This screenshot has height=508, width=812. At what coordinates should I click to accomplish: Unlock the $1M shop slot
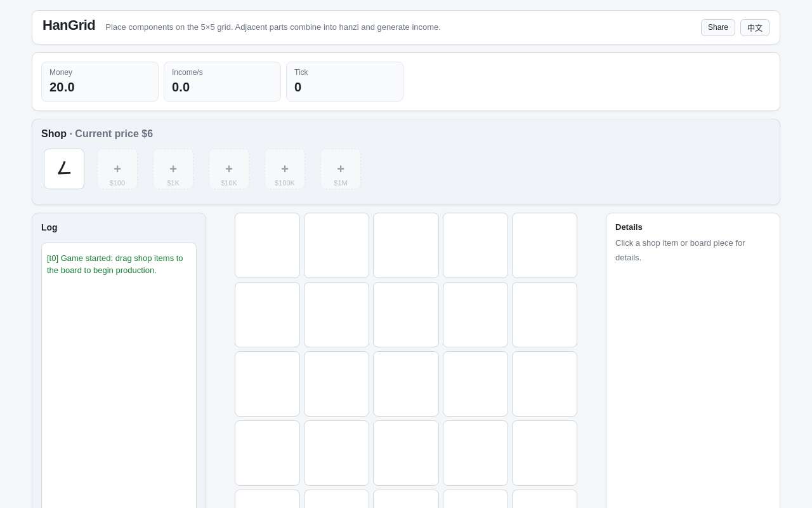coord(341,169)
